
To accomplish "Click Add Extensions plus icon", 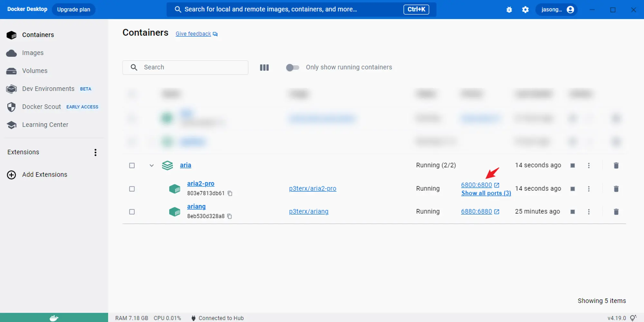I will pyautogui.click(x=11, y=175).
